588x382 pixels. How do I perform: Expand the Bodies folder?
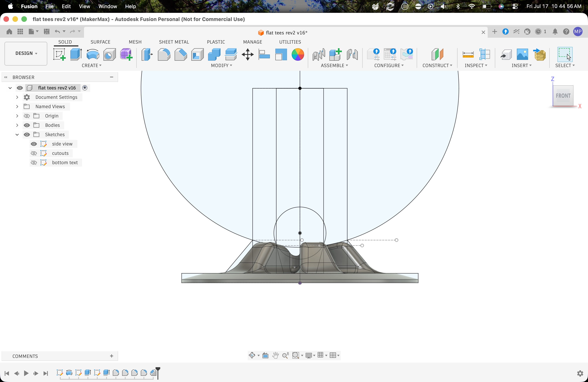tap(17, 125)
